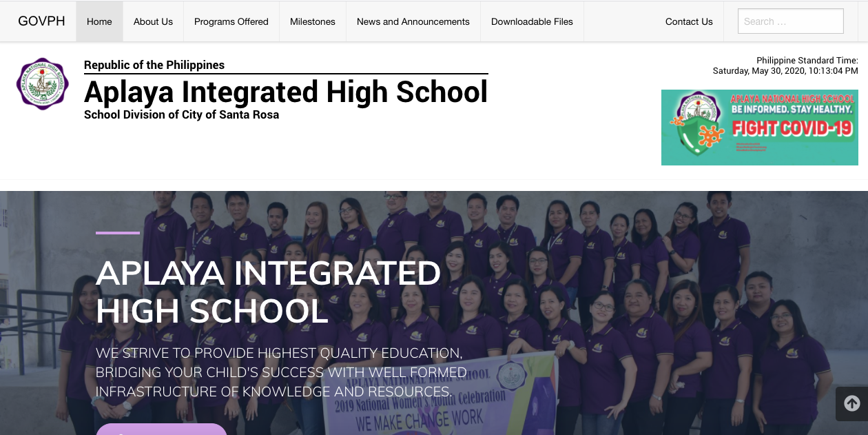Click the scroll-to-top arrow button
This screenshot has width=868, height=435.
(x=851, y=404)
